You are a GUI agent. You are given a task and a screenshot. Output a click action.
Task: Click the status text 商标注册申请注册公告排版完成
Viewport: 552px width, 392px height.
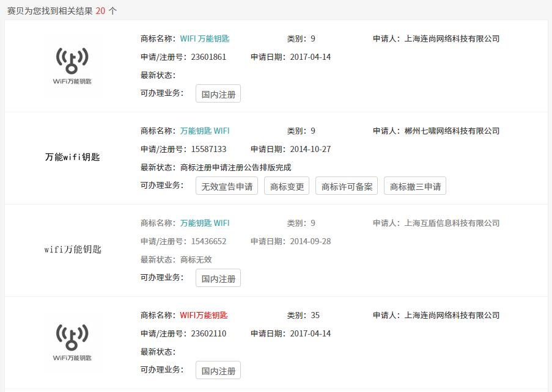(x=235, y=167)
